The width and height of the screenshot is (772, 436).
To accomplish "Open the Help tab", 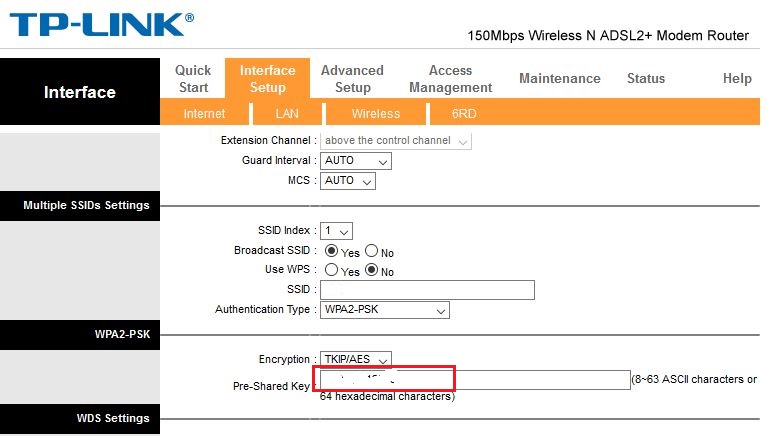I will pyautogui.click(x=736, y=78).
